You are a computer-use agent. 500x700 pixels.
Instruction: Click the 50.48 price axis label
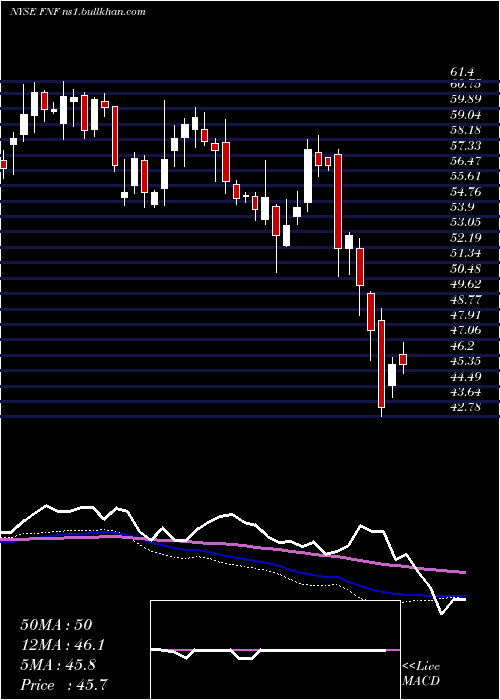(466, 269)
